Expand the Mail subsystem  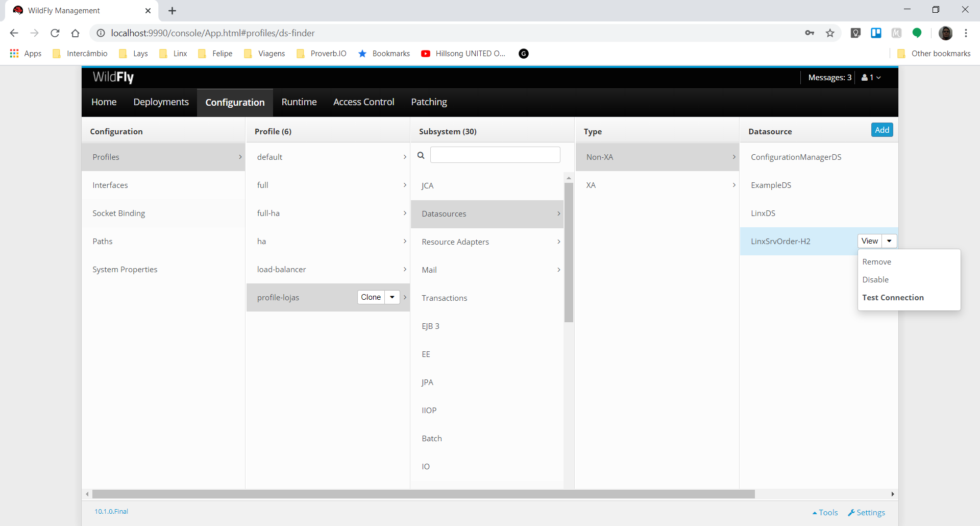pos(559,270)
